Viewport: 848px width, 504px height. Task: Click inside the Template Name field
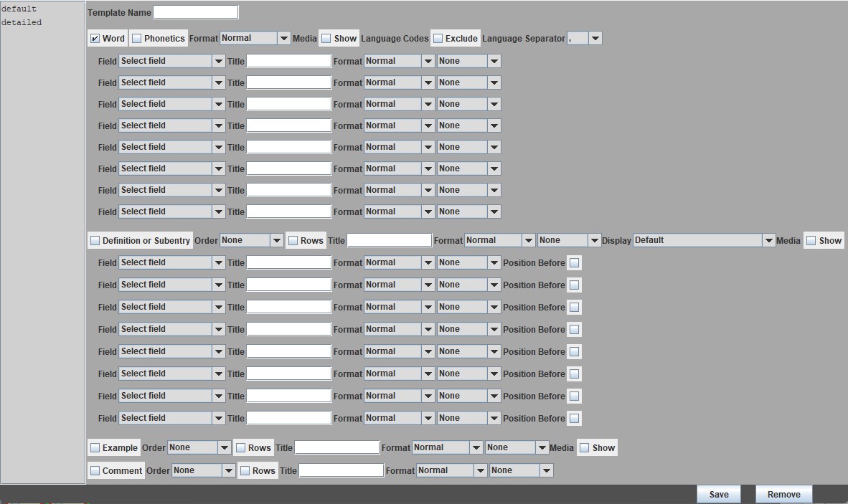click(x=195, y=11)
